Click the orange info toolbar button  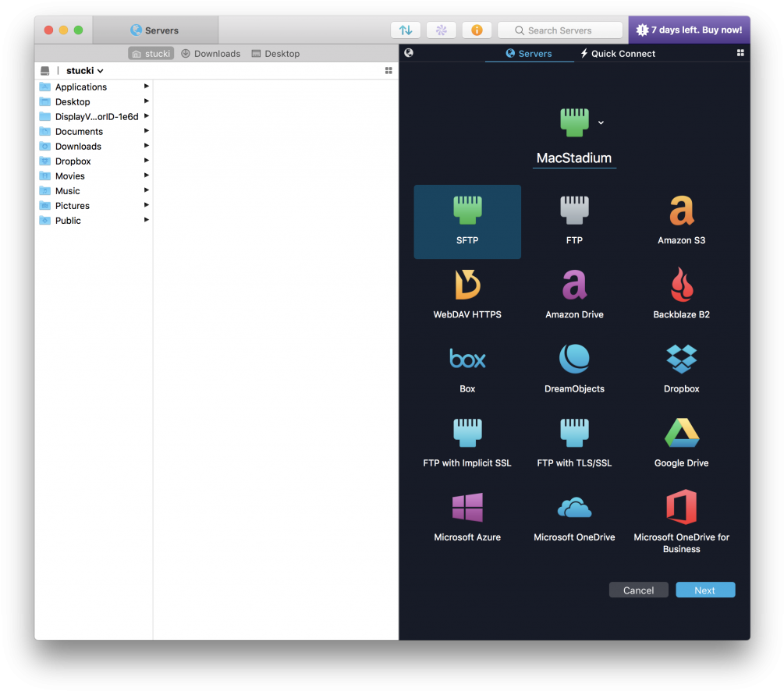pos(477,30)
